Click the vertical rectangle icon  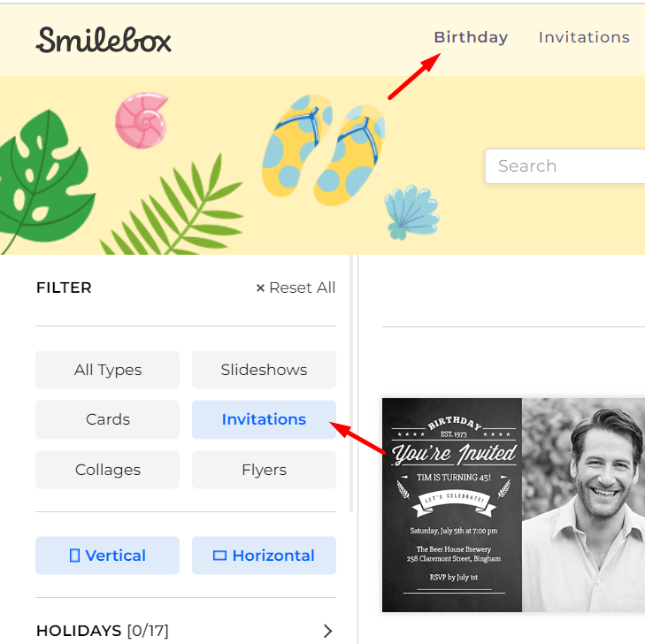(x=74, y=556)
